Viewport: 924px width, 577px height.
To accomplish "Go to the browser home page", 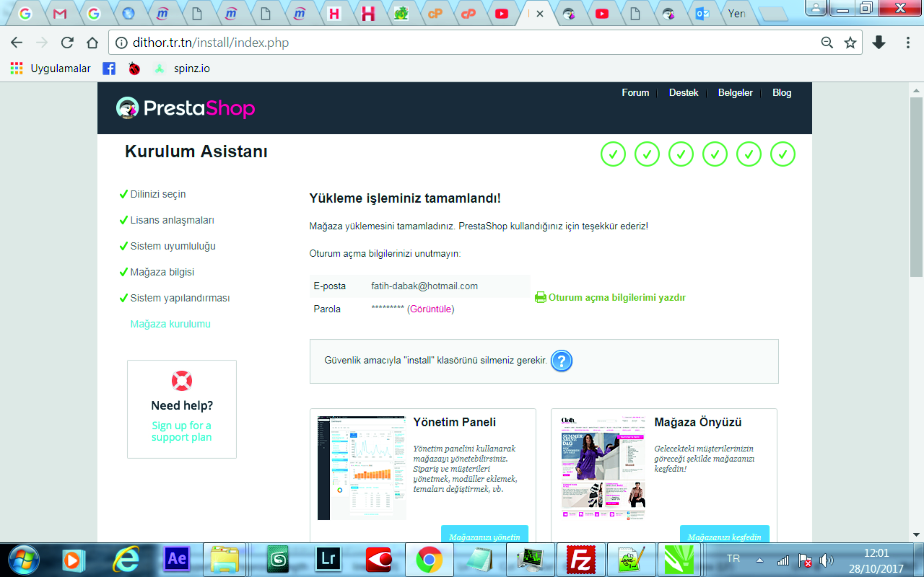I will coord(92,42).
